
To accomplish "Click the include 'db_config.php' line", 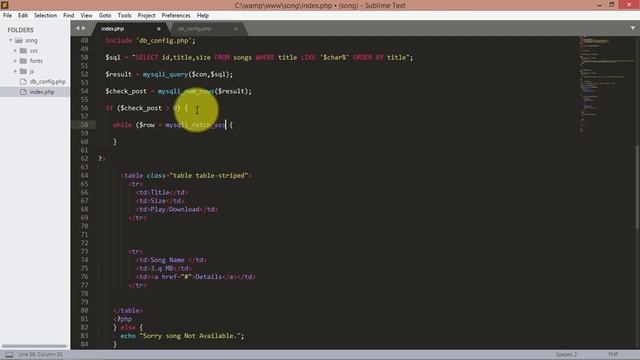I will click(x=151, y=41).
